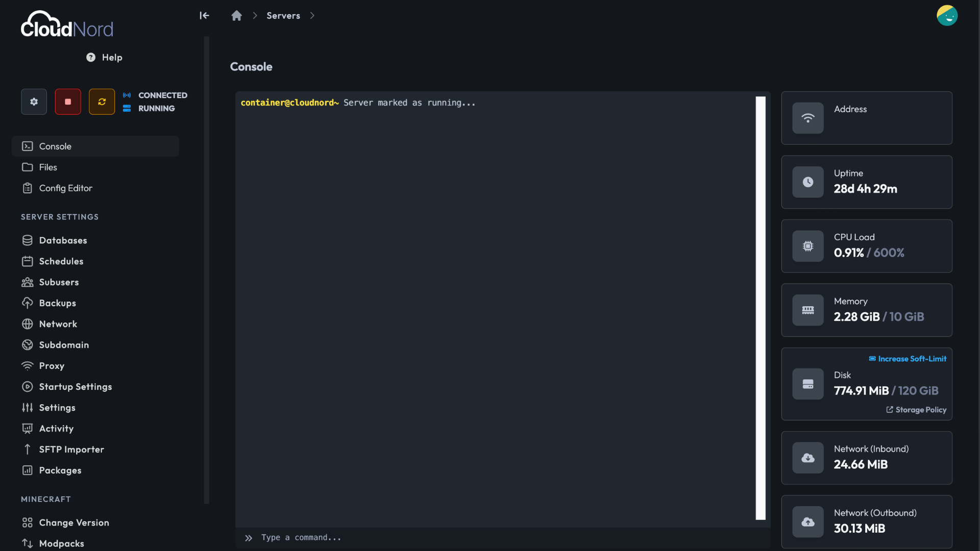Open the Help link
The height and width of the screenshot is (551, 980).
pyautogui.click(x=105, y=57)
